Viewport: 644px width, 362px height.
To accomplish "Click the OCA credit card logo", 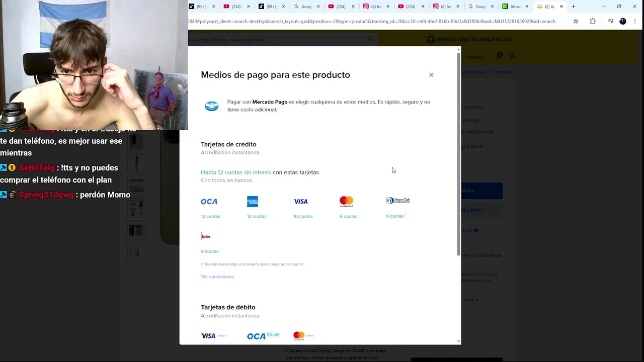I will click(209, 202).
